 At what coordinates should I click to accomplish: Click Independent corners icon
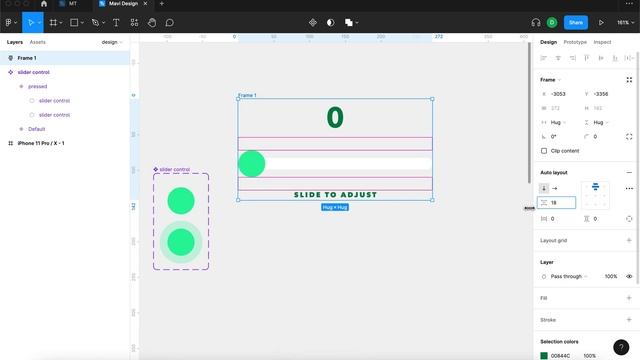coord(629,137)
